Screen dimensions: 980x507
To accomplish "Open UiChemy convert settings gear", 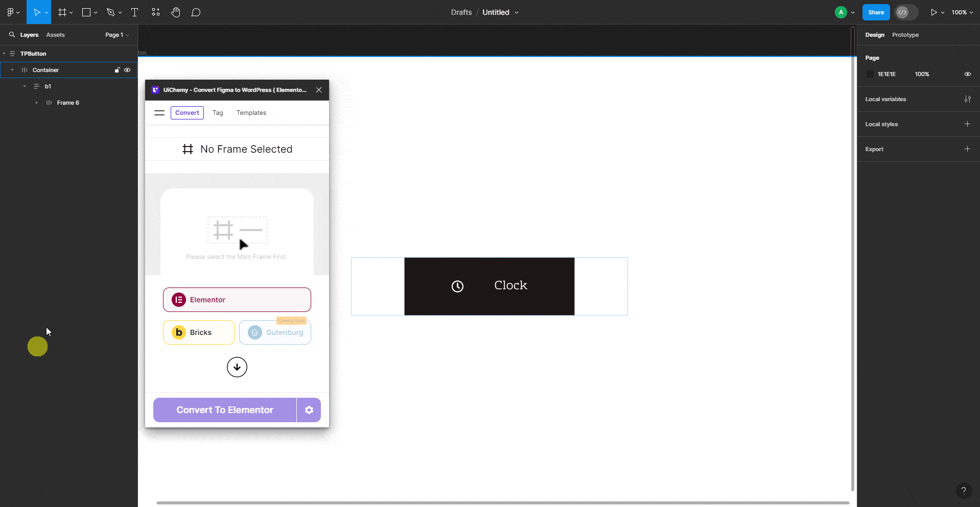I will (x=309, y=410).
